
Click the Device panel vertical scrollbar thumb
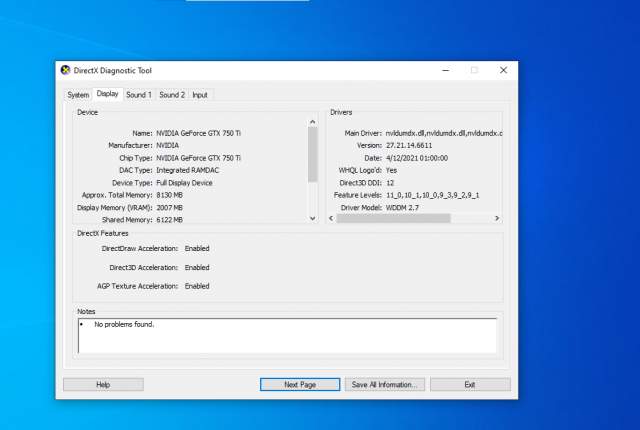tap(313, 154)
